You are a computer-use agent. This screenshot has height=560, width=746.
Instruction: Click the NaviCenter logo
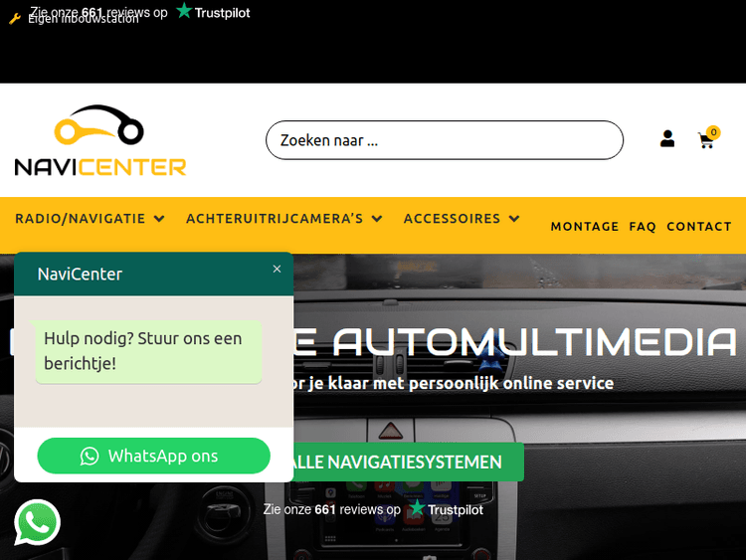pyautogui.click(x=99, y=140)
